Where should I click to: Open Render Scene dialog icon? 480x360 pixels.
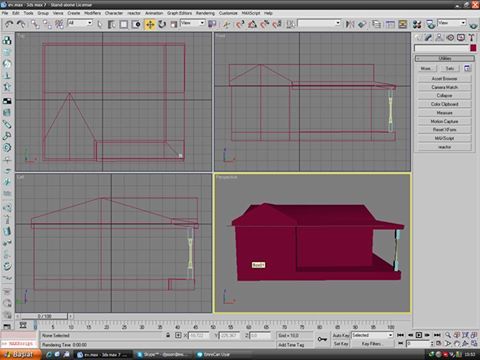click(430, 24)
